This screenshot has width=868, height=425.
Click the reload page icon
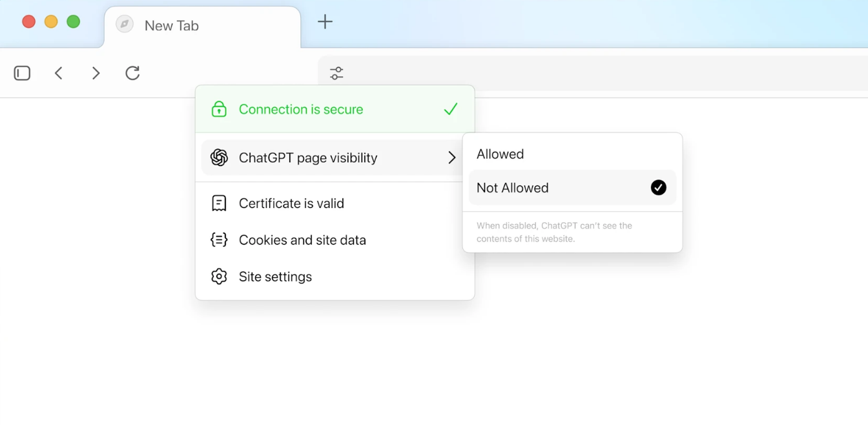click(132, 73)
